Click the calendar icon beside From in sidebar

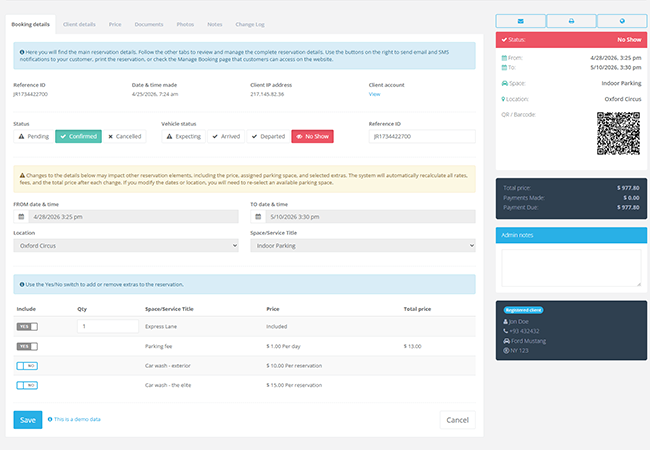click(504, 58)
